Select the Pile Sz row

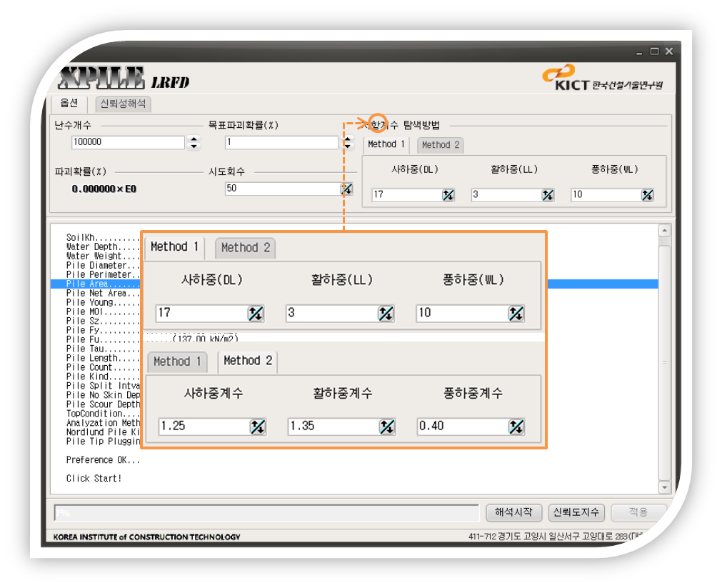tap(102, 321)
